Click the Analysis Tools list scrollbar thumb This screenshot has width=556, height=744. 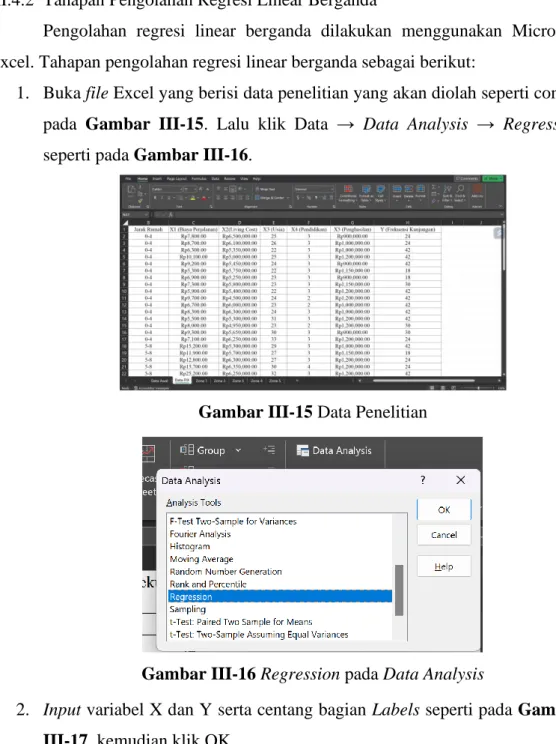click(x=399, y=590)
